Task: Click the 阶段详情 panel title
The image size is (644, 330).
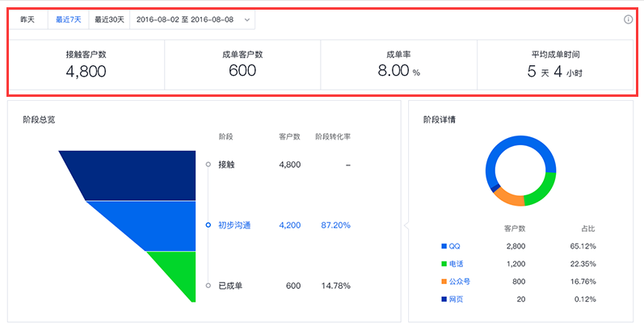Action: (439, 120)
